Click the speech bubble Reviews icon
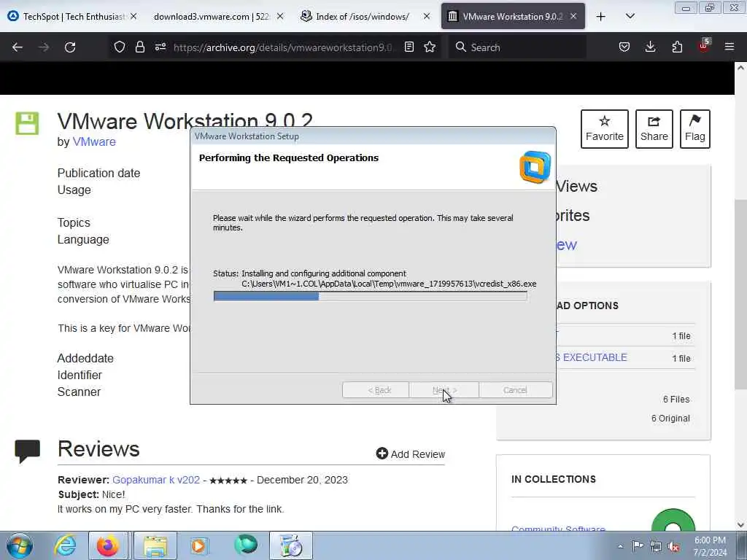The height and width of the screenshot is (560, 747). pos(27,451)
